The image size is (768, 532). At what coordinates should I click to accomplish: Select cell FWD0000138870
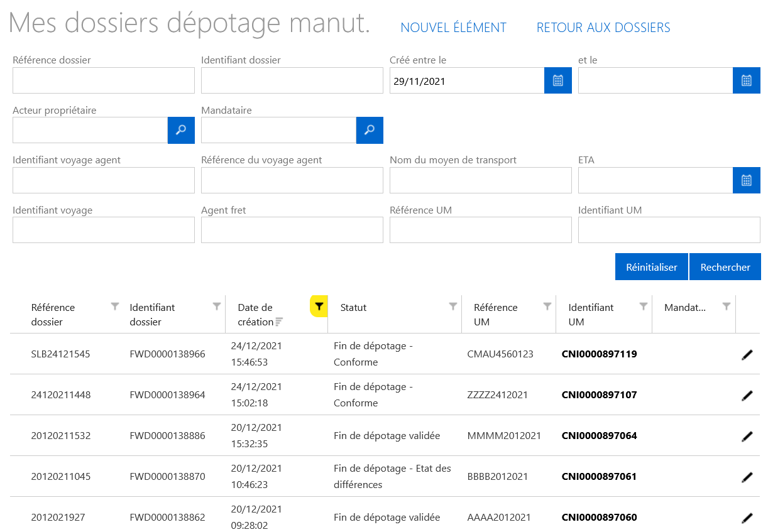tap(167, 477)
